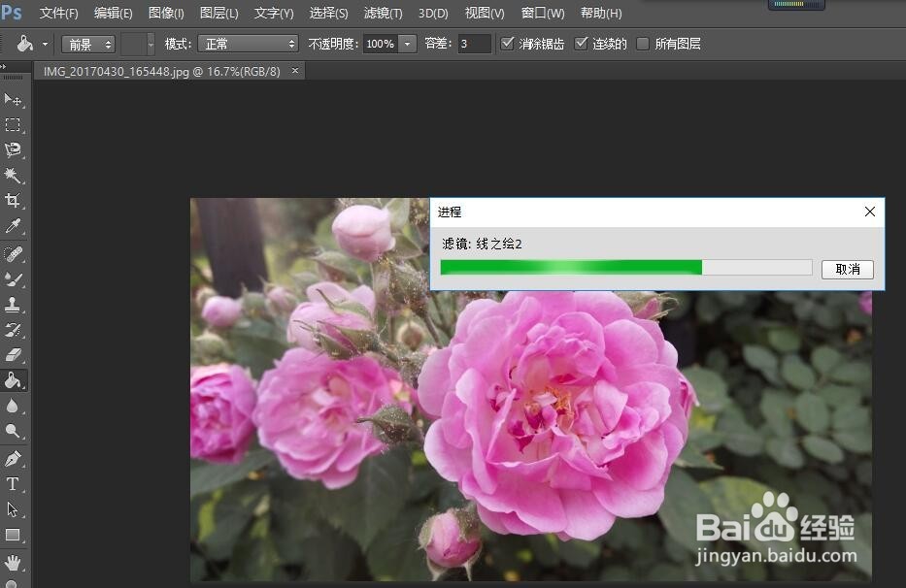Select the Rectangular Marquee tool
906x588 pixels.
pyautogui.click(x=13, y=125)
